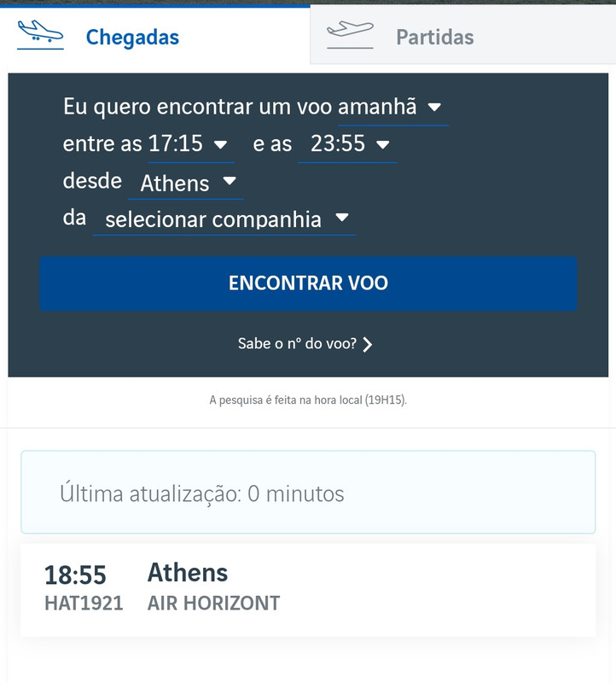Follow the Sabe o nº do voo link
Image resolution: width=616 pixels, height=683 pixels.
point(297,344)
